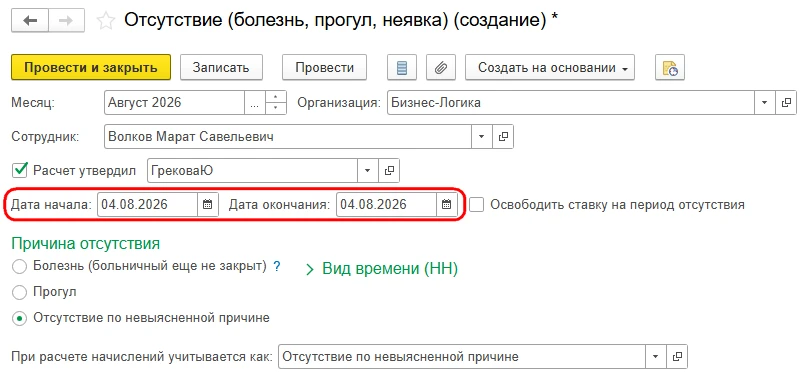
Task: Click the Причина отсутствия heading
Action: [x=85, y=244]
